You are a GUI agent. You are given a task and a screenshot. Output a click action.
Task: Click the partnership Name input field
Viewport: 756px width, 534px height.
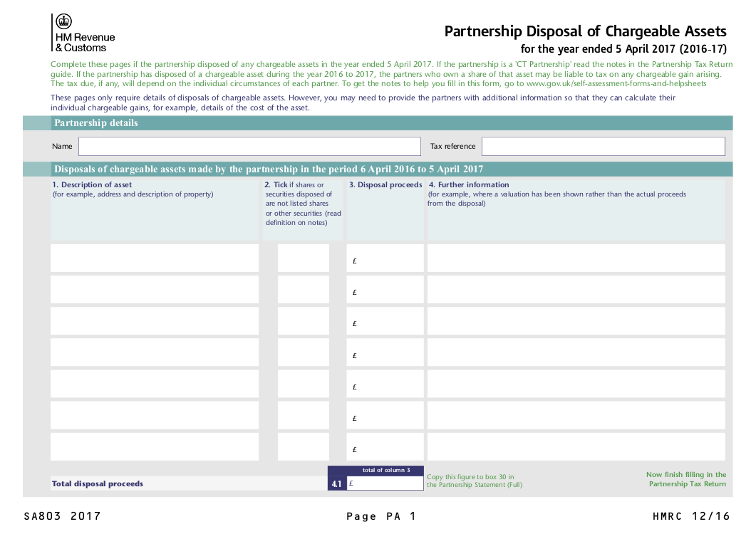tap(250, 147)
